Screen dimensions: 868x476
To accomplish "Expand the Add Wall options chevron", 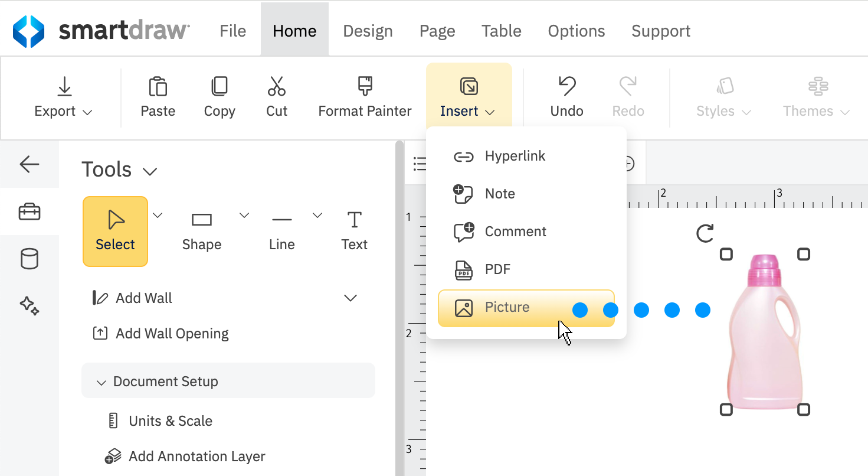I will [x=351, y=298].
